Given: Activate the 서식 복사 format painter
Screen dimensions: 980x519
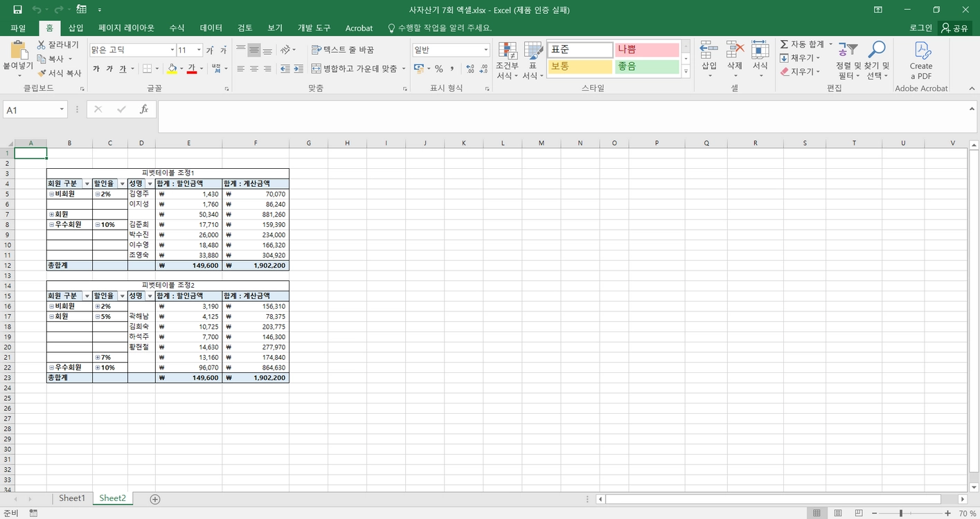Looking at the screenshot, I should click(x=59, y=73).
